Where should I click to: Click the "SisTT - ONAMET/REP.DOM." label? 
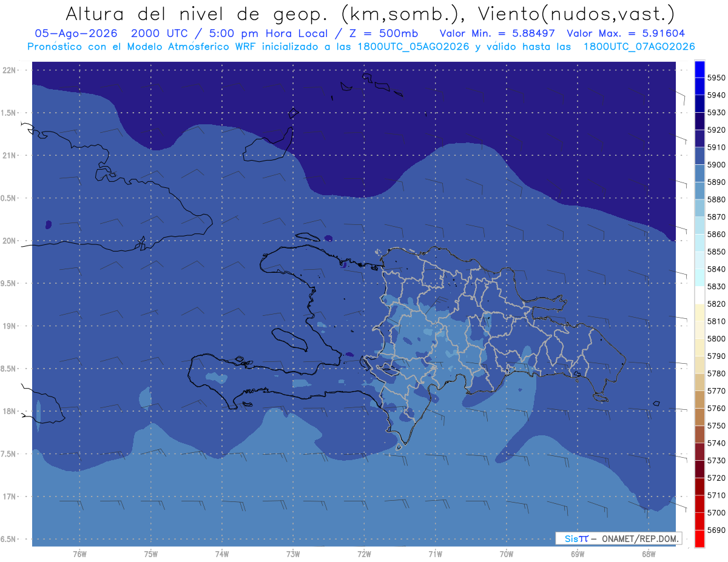click(618, 538)
